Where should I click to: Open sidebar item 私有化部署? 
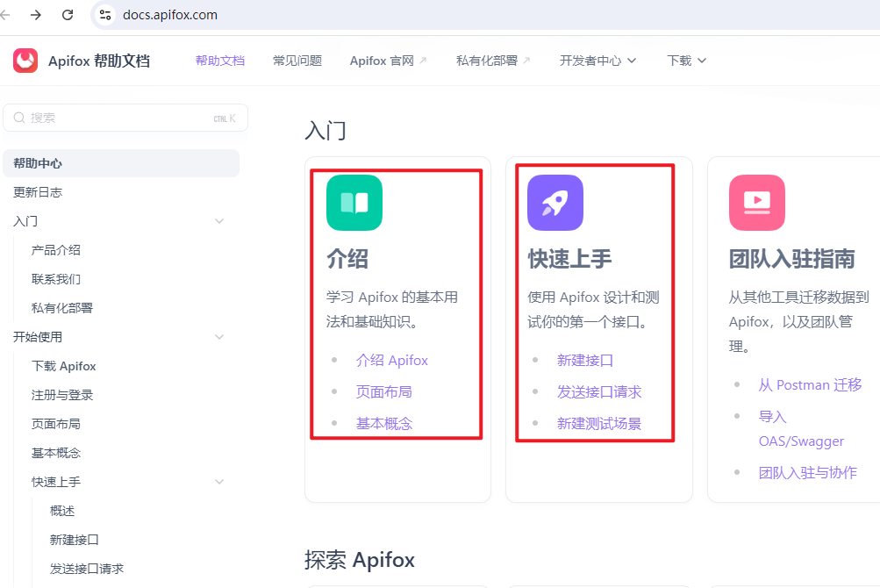pyautogui.click(x=62, y=308)
